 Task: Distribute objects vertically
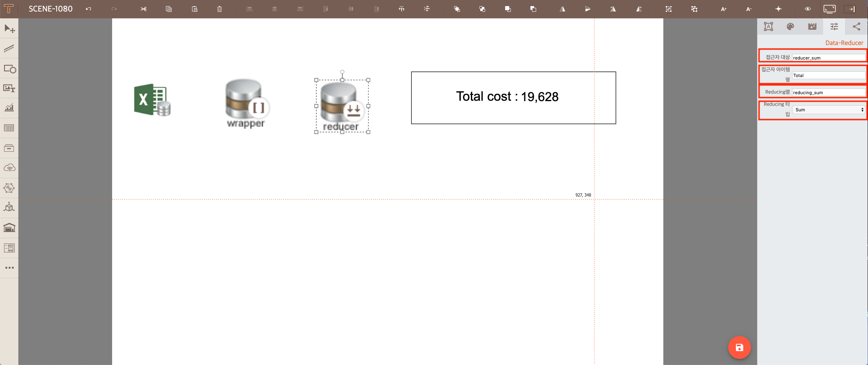[427, 9]
